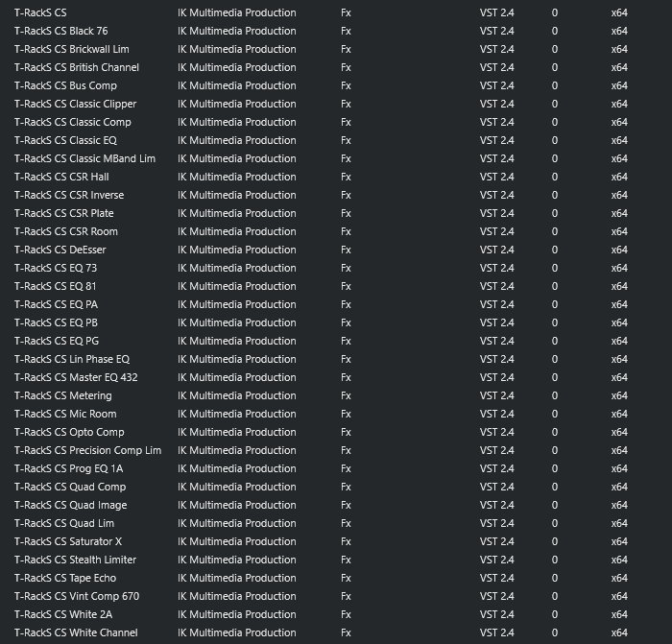Select the T-RackS CS DeEsser plugin
The width and height of the screenshot is (672, 644).
pyautogui.click(x=60, y=250)
